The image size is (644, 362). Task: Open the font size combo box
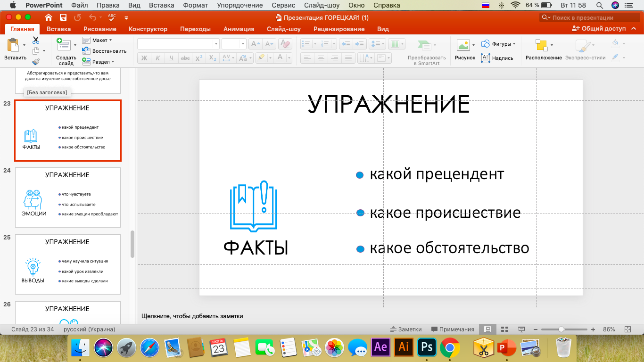234,44
